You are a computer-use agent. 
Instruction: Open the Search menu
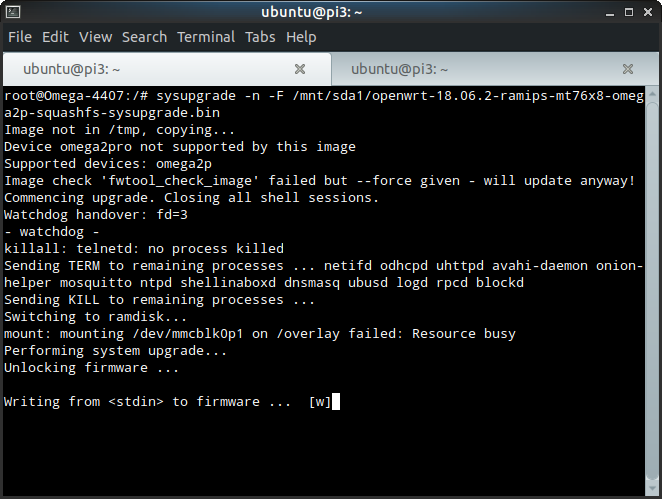pos(144,37)
